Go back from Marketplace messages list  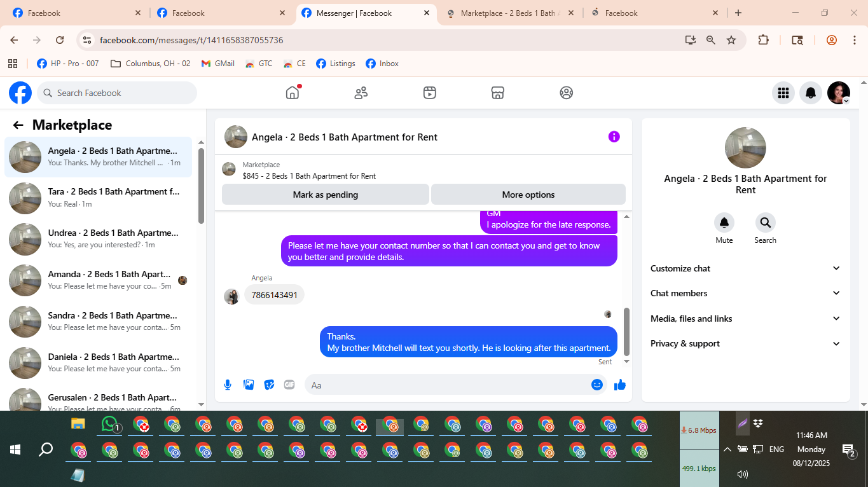pos(18,125)
